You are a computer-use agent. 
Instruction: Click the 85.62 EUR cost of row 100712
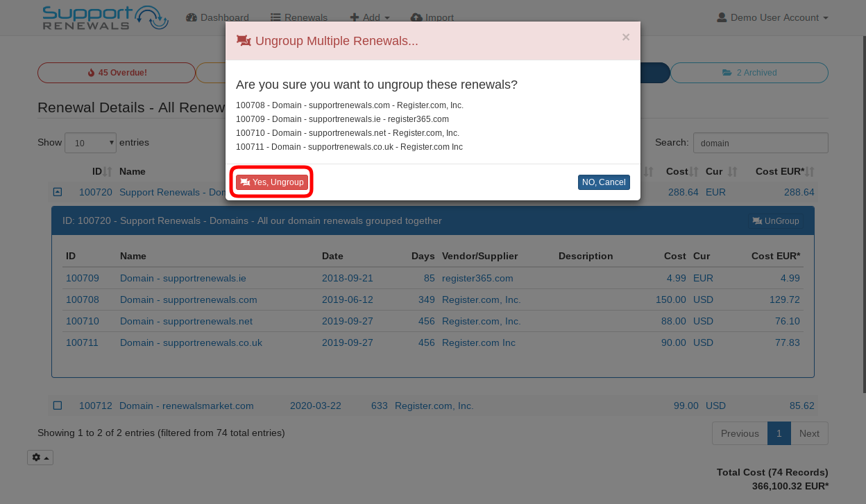point(802,406)
